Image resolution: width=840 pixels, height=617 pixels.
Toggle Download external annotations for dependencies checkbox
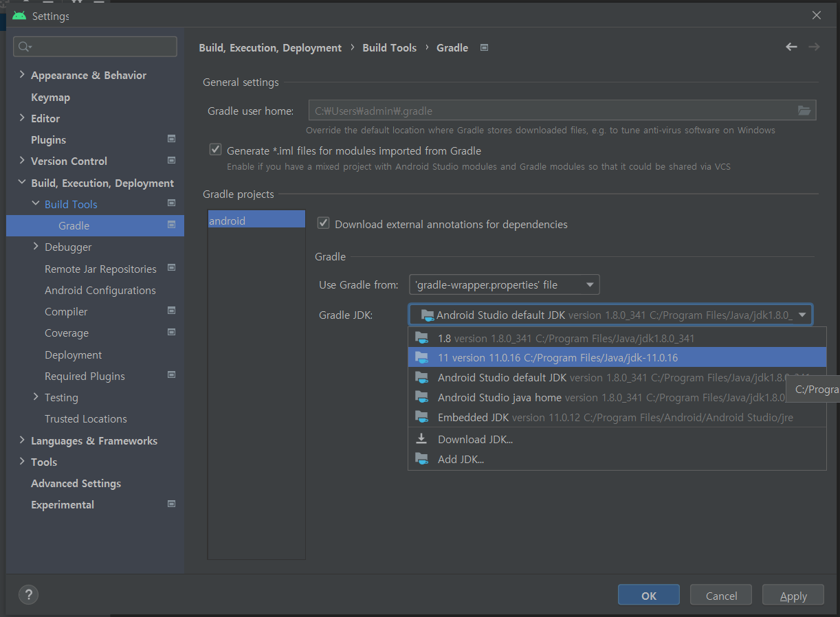(323, 223)
